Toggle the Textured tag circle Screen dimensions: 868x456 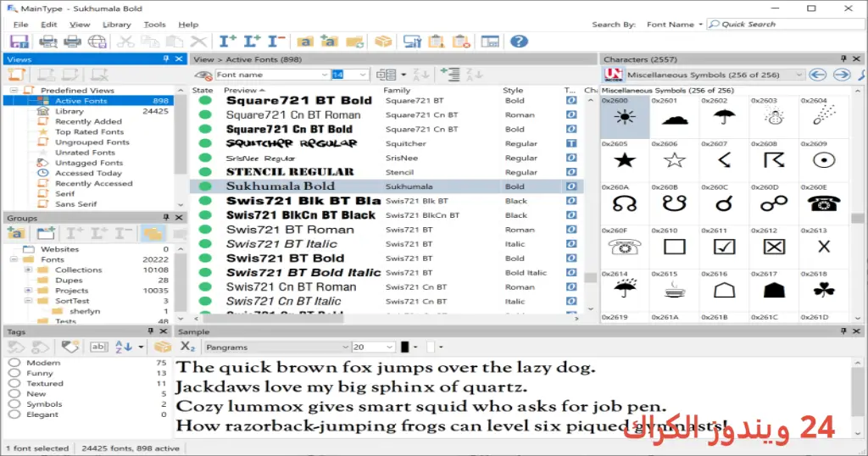click(14, 383)
